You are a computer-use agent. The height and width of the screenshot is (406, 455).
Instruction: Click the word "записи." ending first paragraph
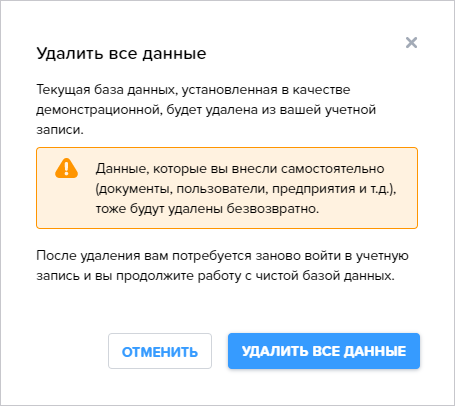60,130
